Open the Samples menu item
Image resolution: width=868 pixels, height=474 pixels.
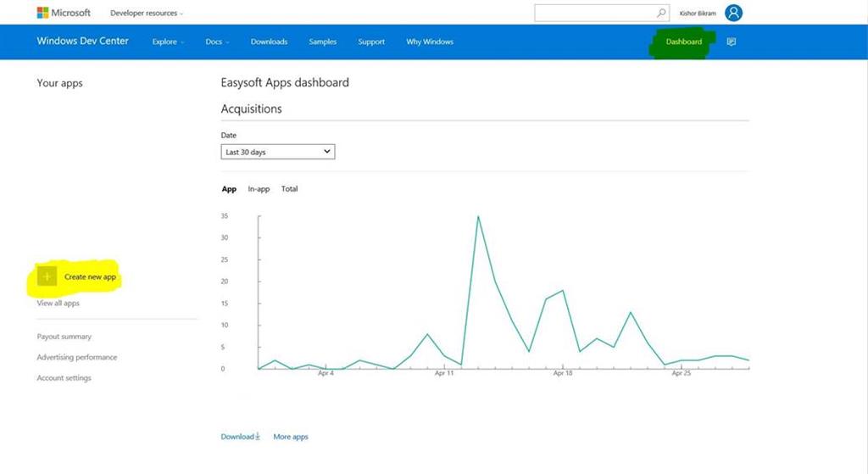point(322,42)
